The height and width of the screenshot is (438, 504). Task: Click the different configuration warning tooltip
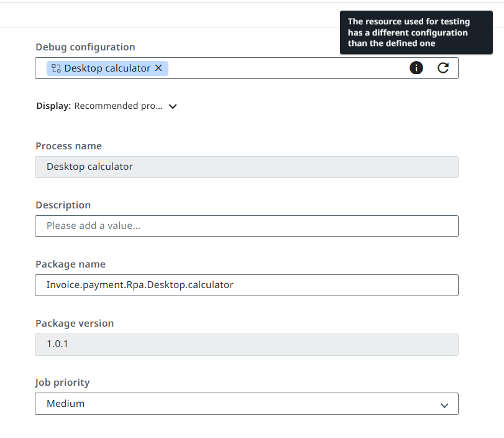(416, 32)
